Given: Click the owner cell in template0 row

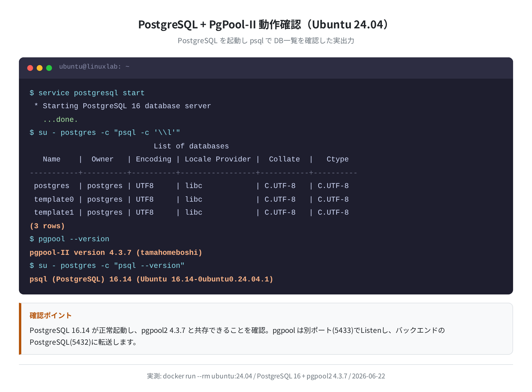Looking at the screenshot, I should [x=105, y=199].
